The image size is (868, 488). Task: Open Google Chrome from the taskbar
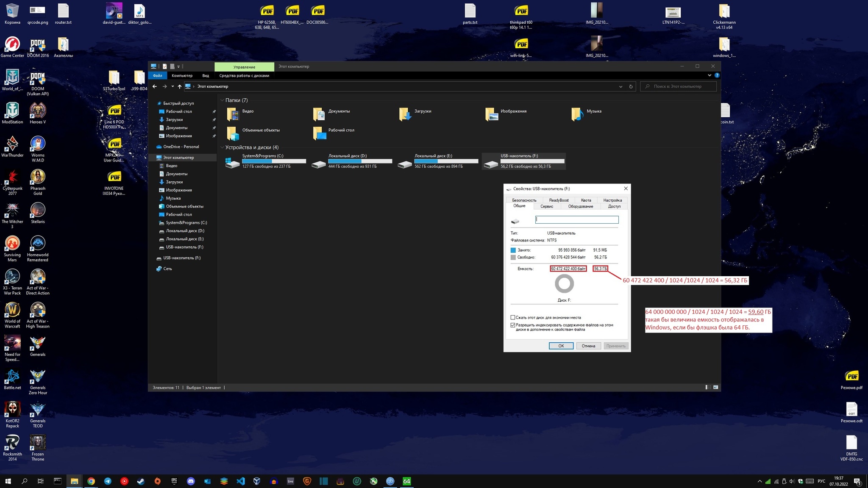(x=91, y=481)
